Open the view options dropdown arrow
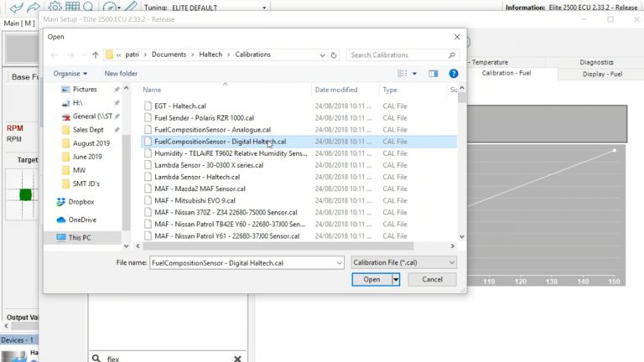 click(x=415, y=74)
